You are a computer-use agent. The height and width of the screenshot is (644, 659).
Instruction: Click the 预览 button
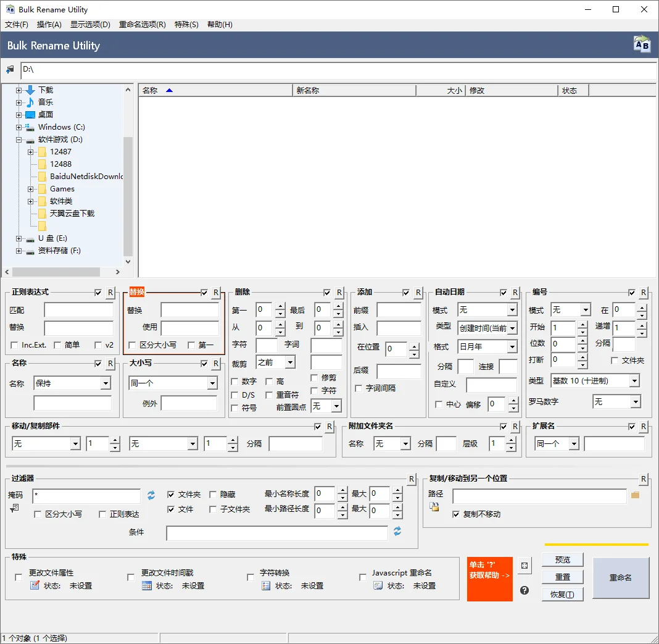click(562, 559)
